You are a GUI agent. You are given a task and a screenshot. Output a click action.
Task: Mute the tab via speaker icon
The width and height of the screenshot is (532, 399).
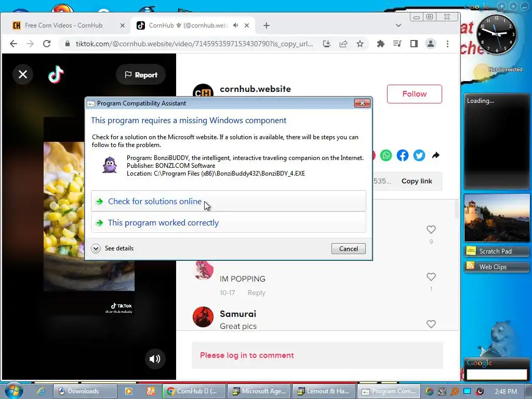pos(236,25)
